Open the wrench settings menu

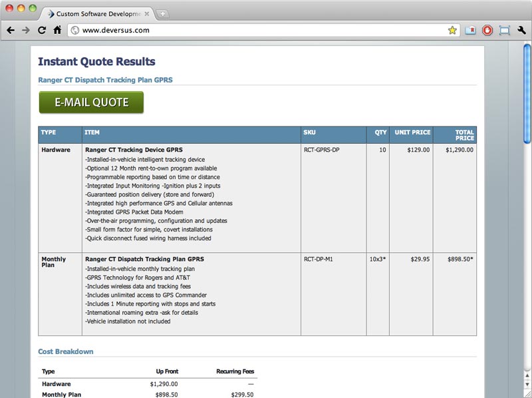521,30
